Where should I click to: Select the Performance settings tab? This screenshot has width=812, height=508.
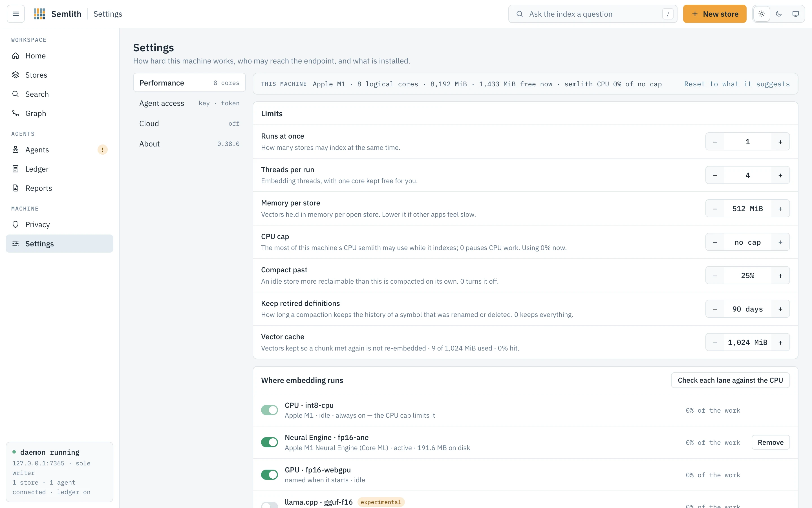pos(189,83)
